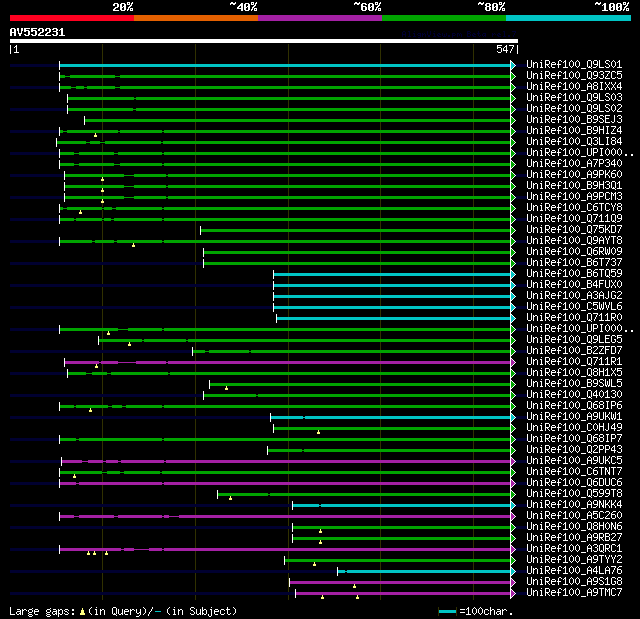Select the UniRef100_A9TMC7 hit name
This screenshot has height=619, width=640.
pos(574,593)
